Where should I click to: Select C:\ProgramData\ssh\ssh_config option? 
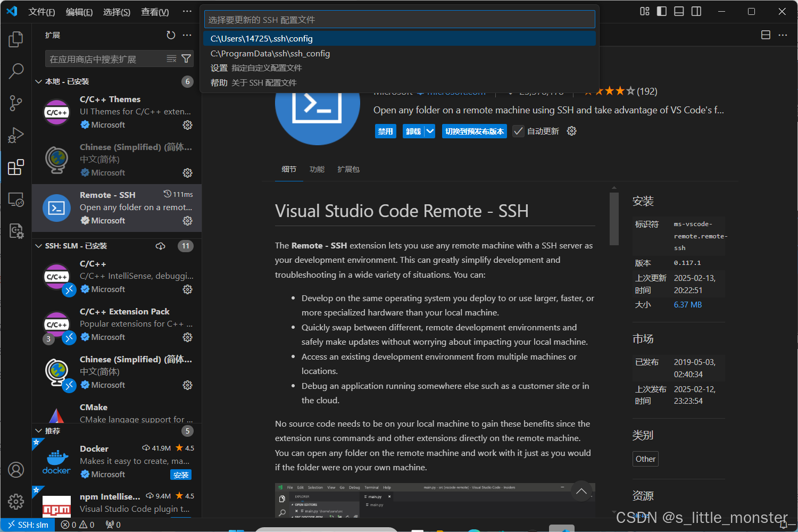[399, 53]
